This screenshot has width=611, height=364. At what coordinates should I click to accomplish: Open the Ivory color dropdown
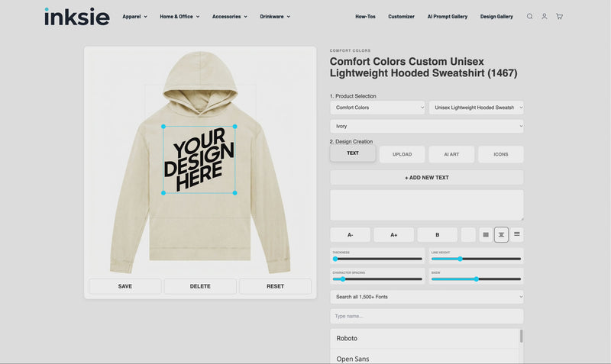pos(427,126)
